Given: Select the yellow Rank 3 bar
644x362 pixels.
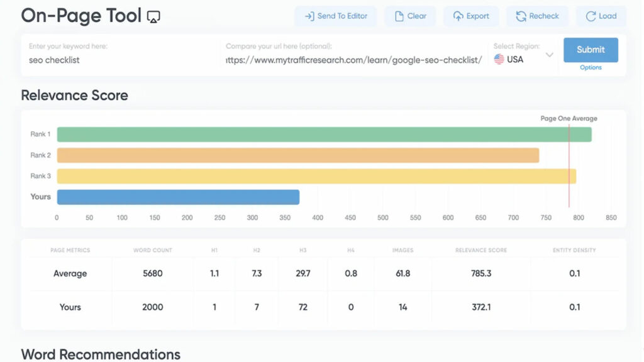Looking at the screenshot, I should click(316, 176).
